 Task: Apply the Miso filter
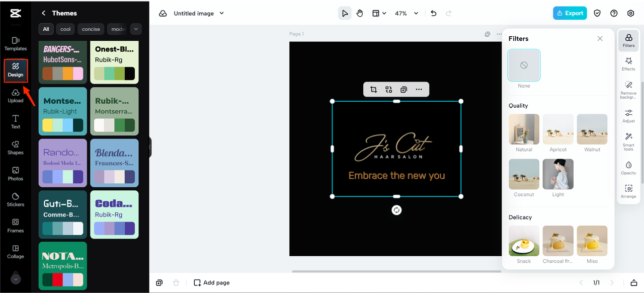click(592, 241)
